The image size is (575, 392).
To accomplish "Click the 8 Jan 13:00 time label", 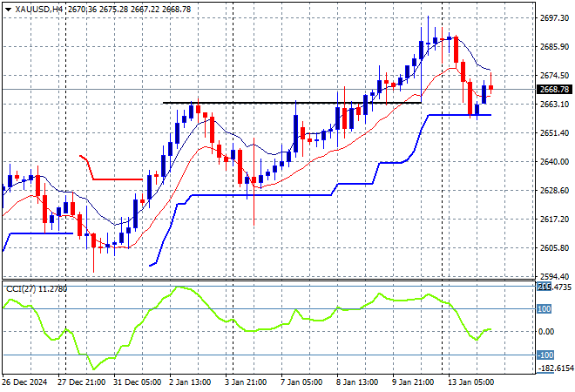I will 357,382.
